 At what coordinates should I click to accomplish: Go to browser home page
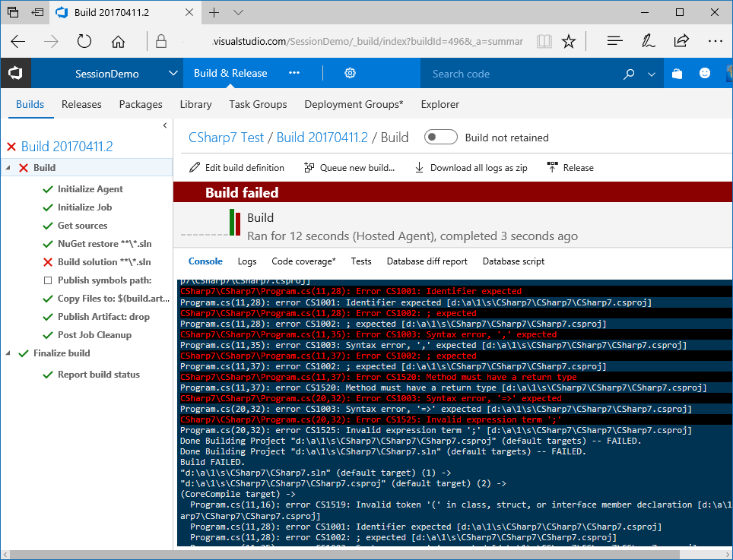119,42
